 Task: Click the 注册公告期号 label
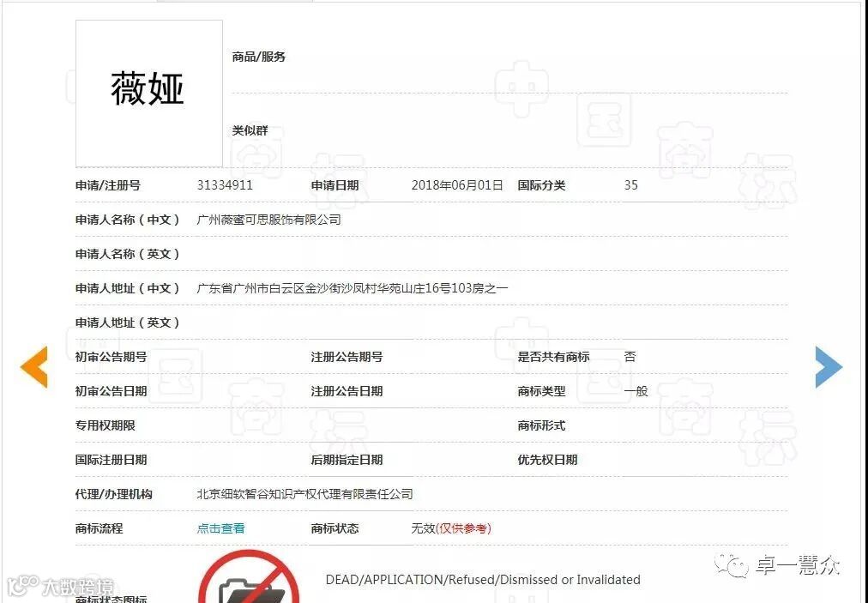(x=347, y=357)
